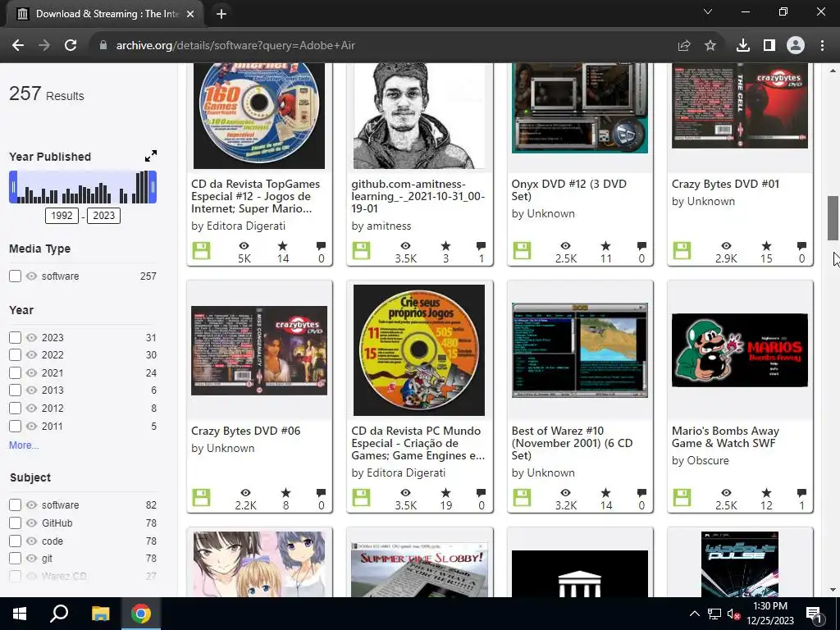Check the 2021 year filter

[15, 373]
